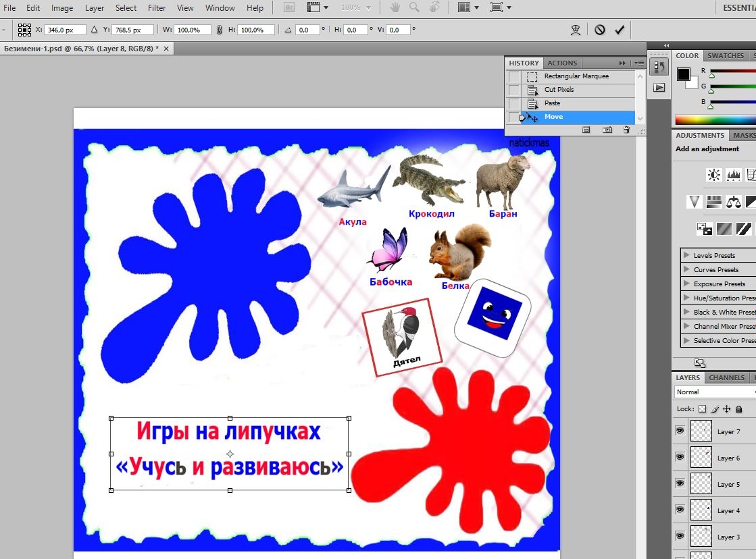Viewport: 756px width, 559px height.
Task: Hide Layer 5 using its eye icon
Action: pyautogui.click(x=680, y=483)
